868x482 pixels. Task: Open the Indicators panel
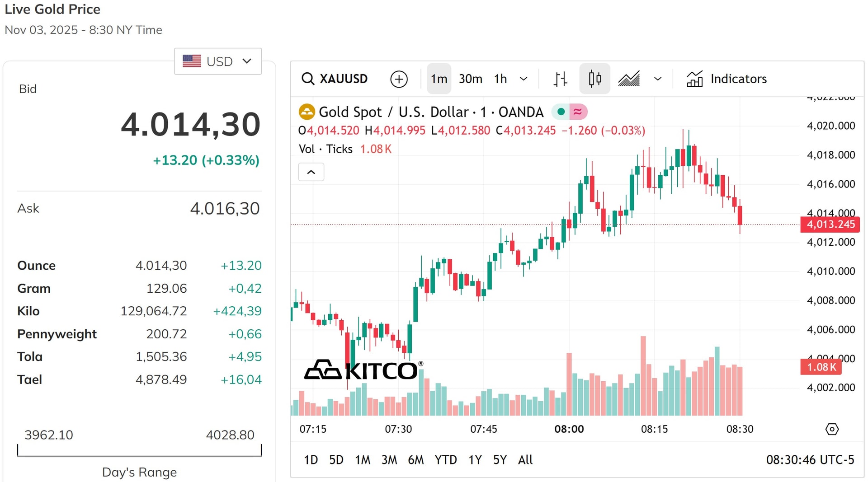[x=726, y=79]
